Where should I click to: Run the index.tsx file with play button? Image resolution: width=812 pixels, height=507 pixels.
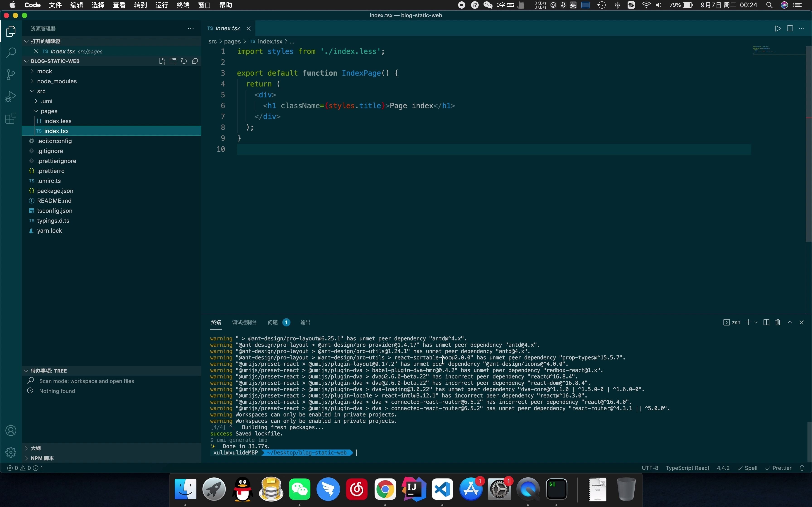[x=778, y=29]
